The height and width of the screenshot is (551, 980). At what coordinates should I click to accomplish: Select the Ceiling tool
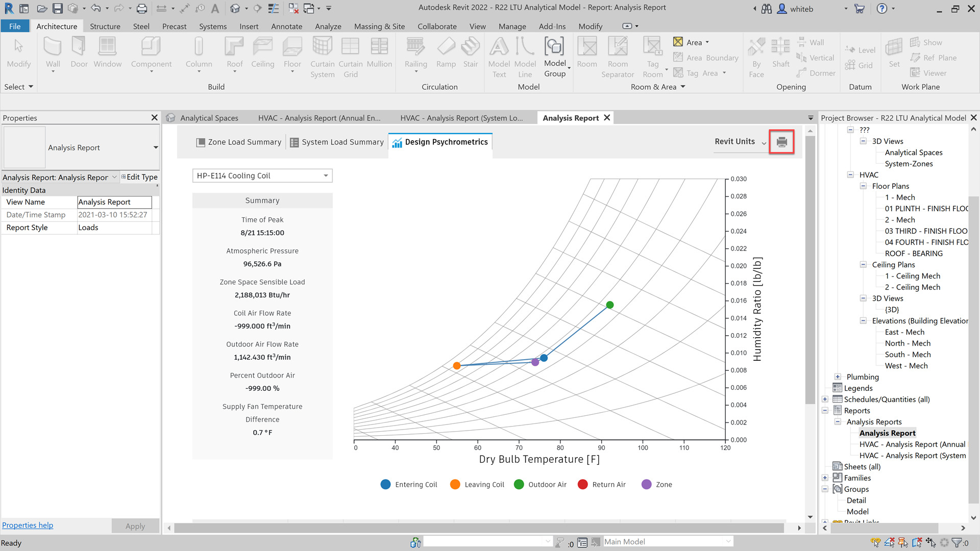coord(262,53)
